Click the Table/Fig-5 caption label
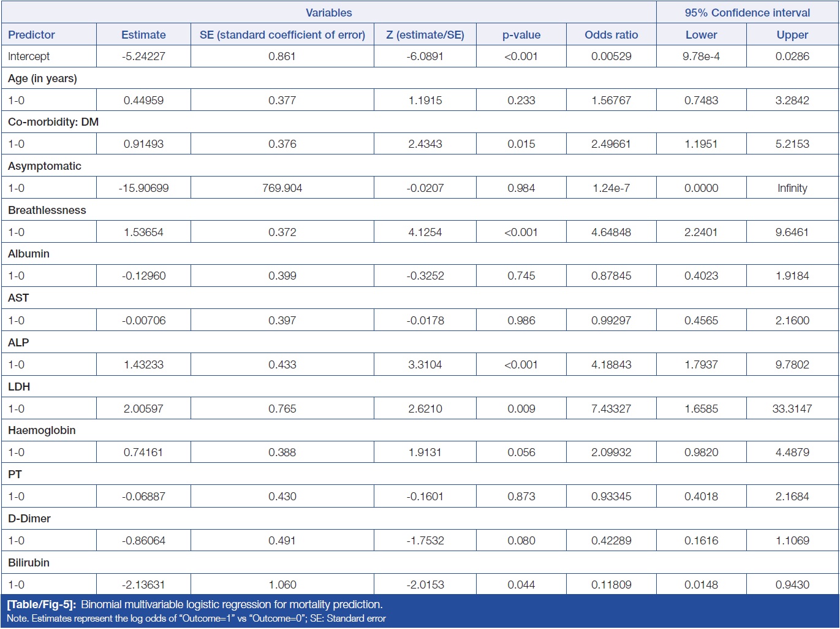The height and width of the screenshot is (629, 840). click(x=41, y=604)
